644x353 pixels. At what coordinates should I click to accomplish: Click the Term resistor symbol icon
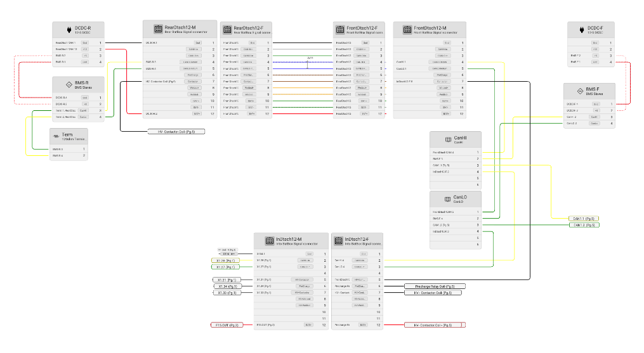pyautogui.click(x=56, y=136)
